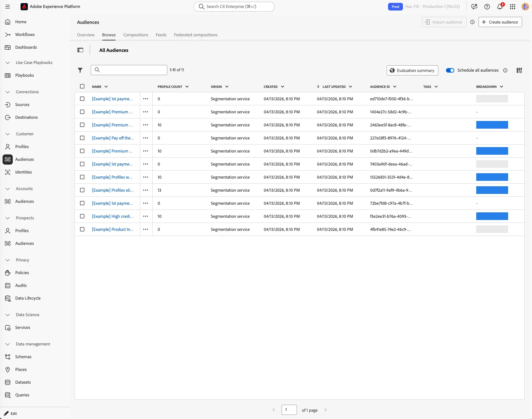Open the app switcher grid icon
The image size is (532, 419).
click(512, 6)
